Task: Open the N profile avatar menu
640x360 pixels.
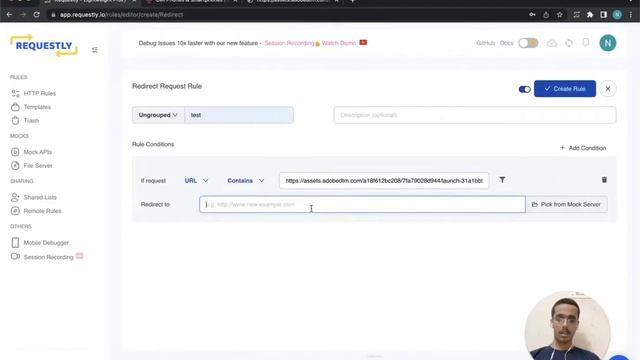Action: tap(608, 43)
